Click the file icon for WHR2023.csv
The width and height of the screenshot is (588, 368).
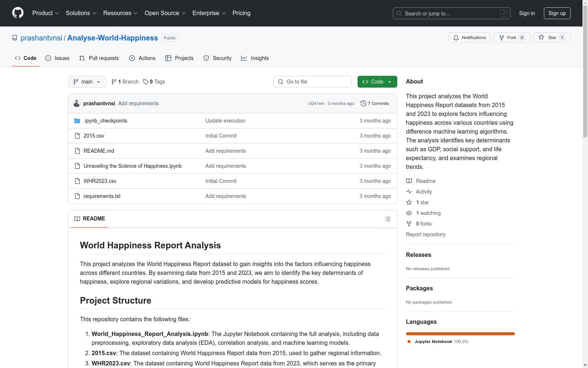(x=77, y=181)
